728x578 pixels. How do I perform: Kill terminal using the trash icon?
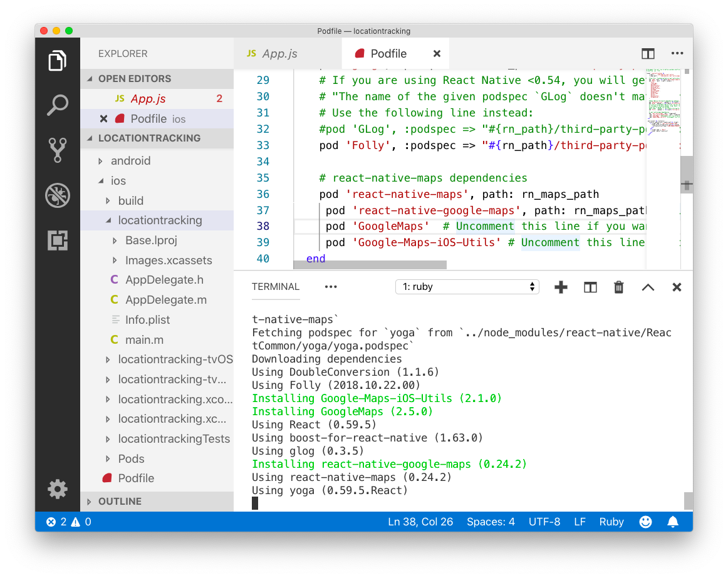(618, 287)
